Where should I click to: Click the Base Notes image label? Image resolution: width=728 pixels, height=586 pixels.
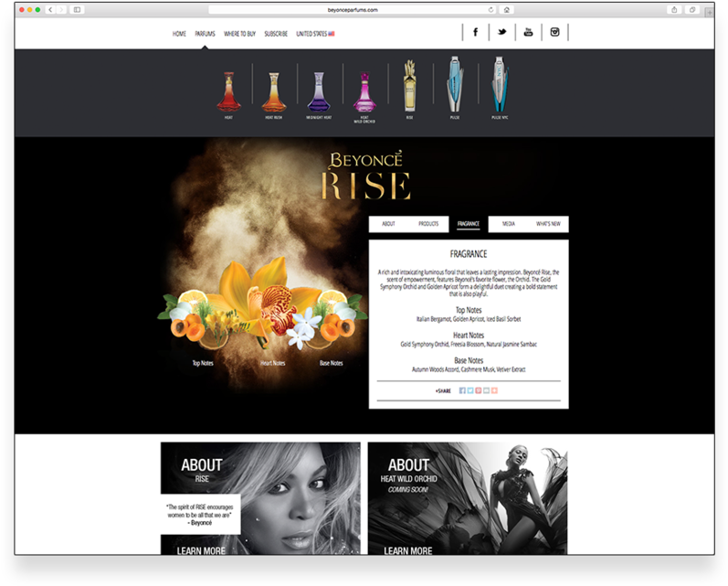331,363
